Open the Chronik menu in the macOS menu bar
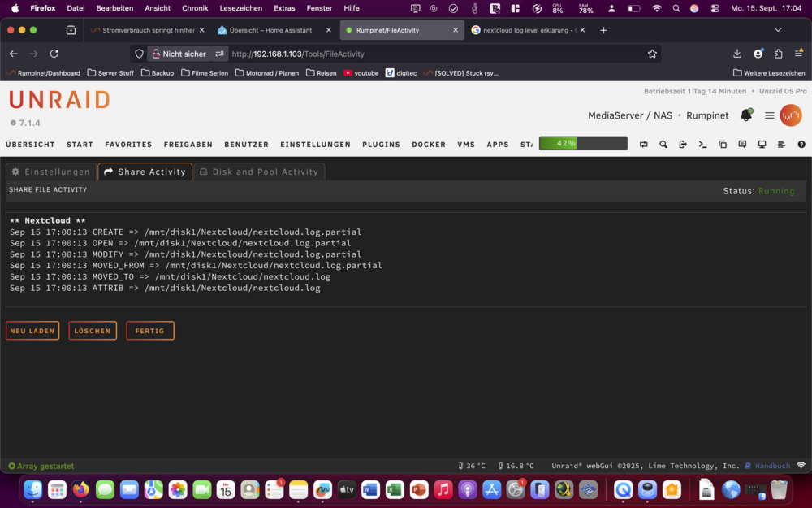Viewport: 812px width, 508px height. (x=195, y=8)
